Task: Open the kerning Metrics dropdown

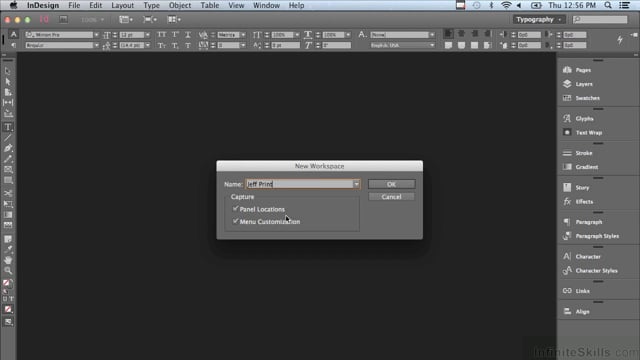Action: [x=243, y=35]
